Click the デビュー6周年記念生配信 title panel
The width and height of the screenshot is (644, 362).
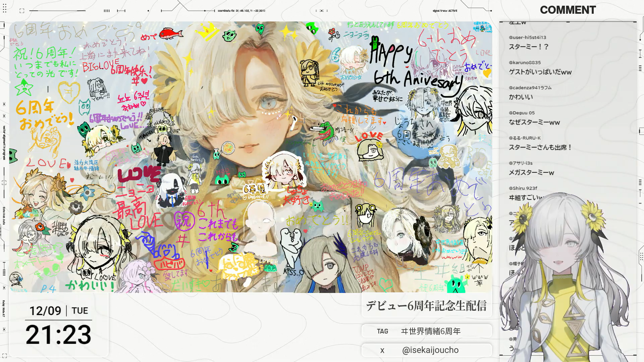[x=426, y=306]
